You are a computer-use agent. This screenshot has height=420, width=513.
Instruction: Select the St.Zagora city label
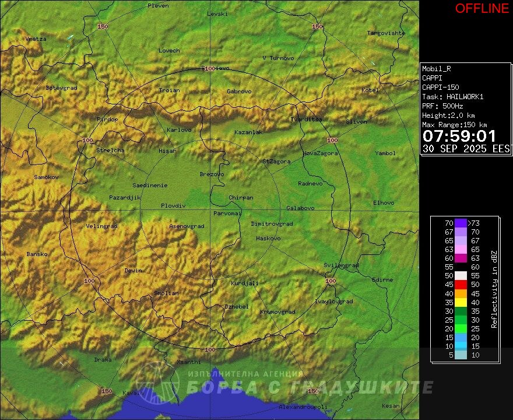(276, 161)
